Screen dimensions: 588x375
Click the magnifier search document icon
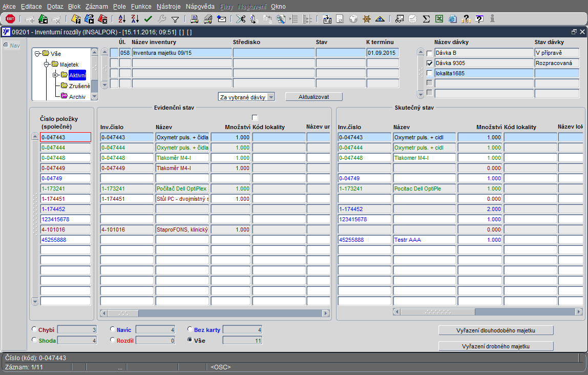tap(281, 19)
